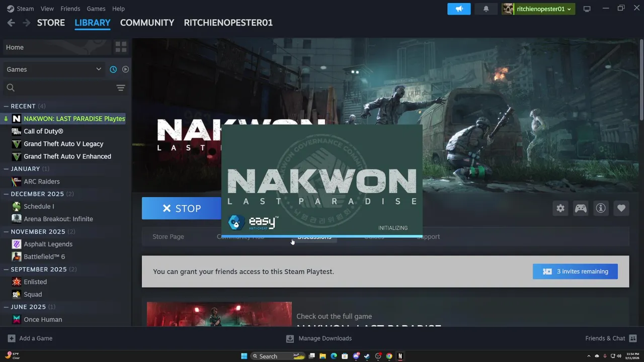Open the View menu
This screenshot has width=644, height=362.
[47, 9]
